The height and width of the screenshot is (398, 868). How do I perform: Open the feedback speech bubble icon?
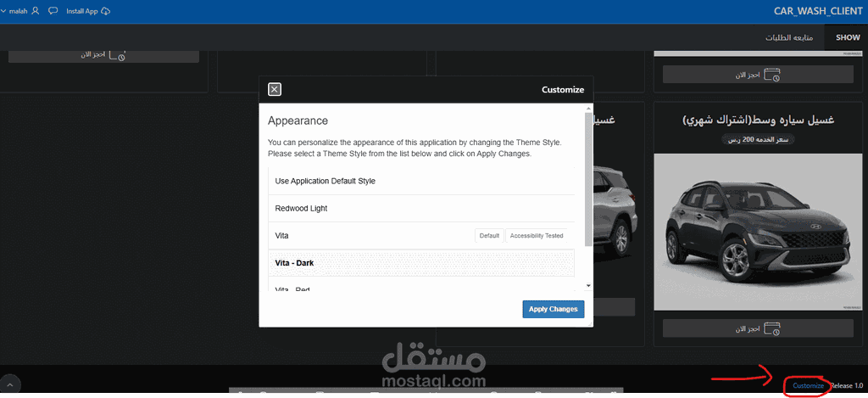[53, 11]
